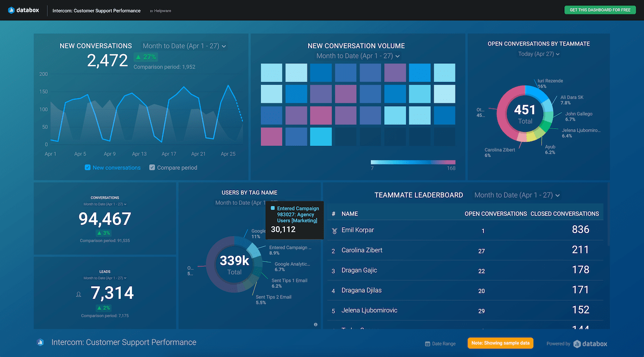The height and width of the screenshot is (357, 644).
Task: Click the green 2% change badge
Action: pyautogui.click(x=105, y=308)
